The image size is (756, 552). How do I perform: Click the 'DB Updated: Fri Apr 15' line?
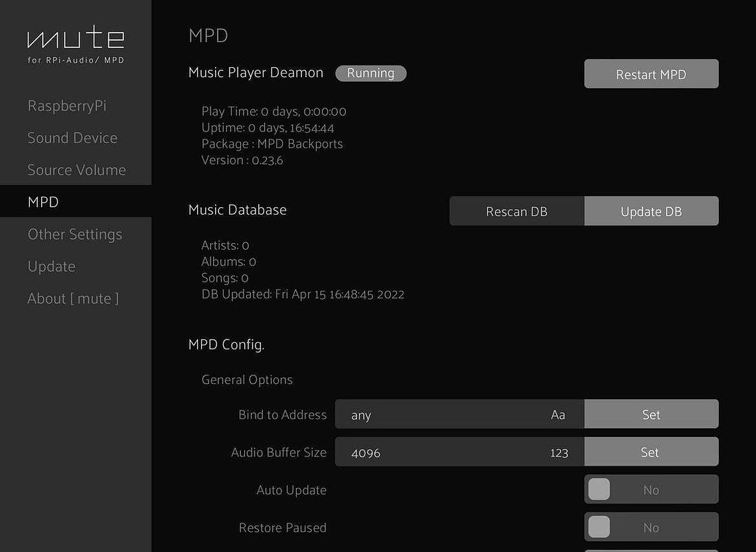pyautogui.click(x=303, y=294)
